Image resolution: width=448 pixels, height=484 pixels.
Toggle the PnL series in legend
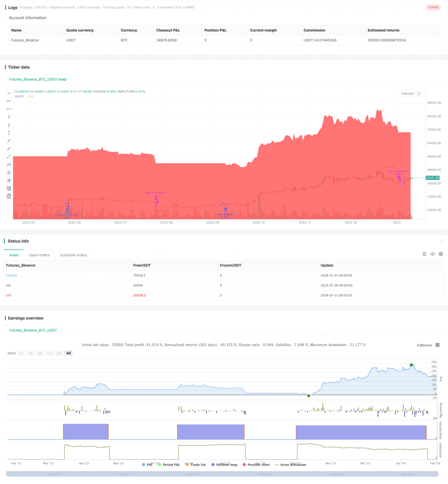(147, 465)
